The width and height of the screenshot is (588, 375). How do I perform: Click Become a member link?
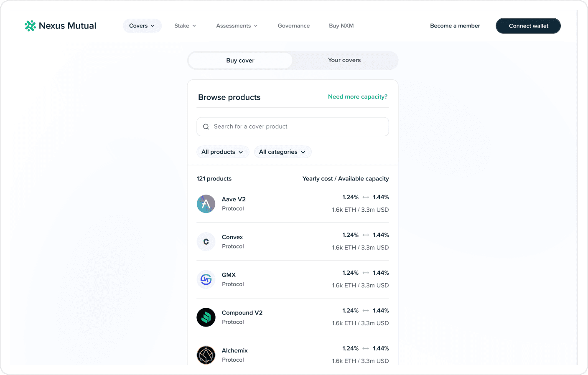[x=455, y=26]
